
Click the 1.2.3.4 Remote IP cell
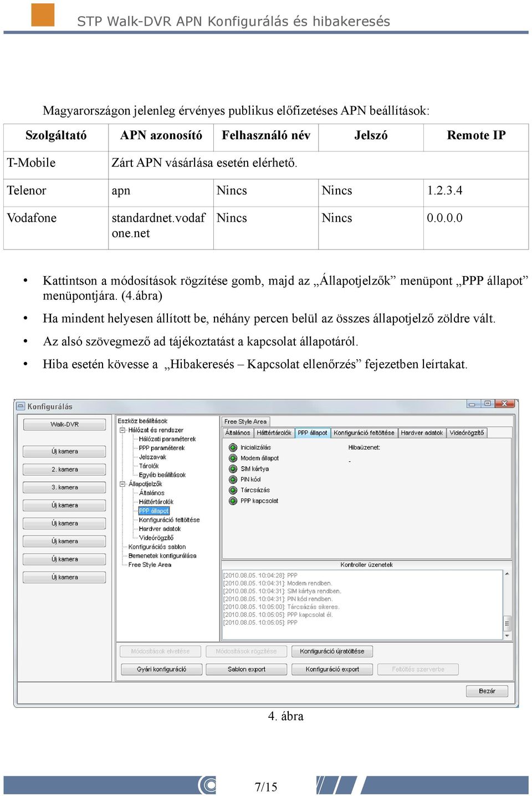point(475,192)
